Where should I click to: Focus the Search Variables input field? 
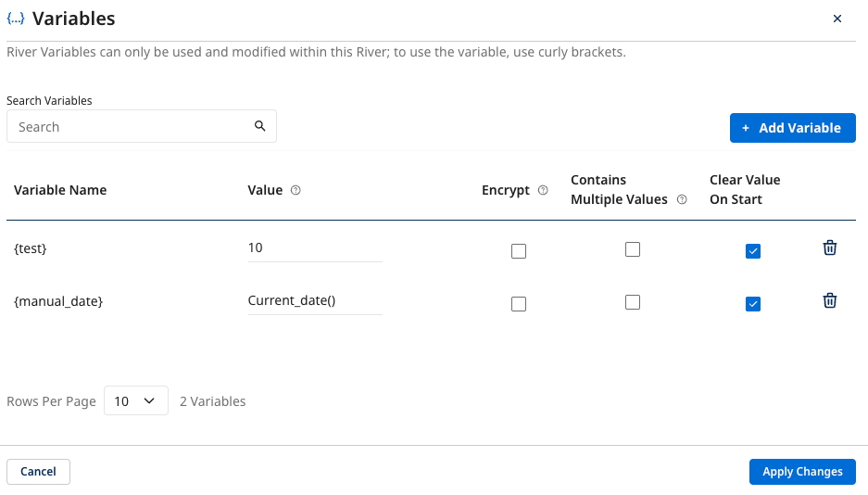coord(130,127)
